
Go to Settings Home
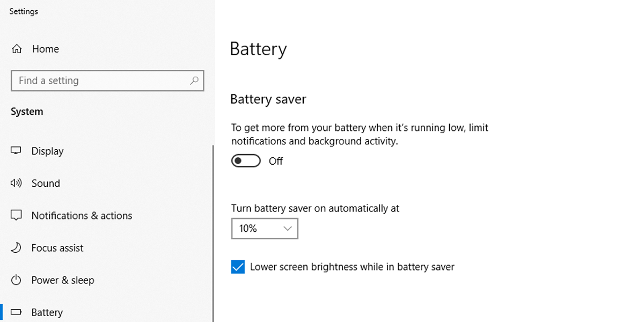[x=45, y=49]
